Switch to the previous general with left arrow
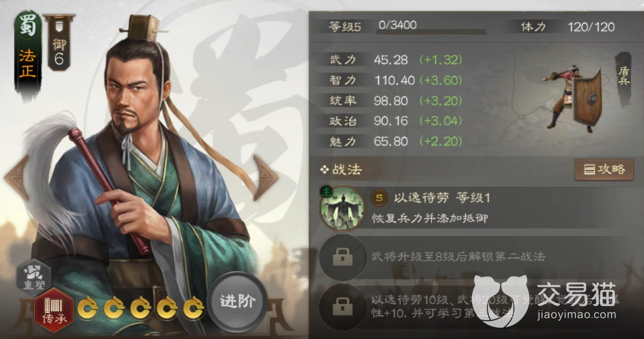Viewport: 644px width, 339px height. coord(17,178)
